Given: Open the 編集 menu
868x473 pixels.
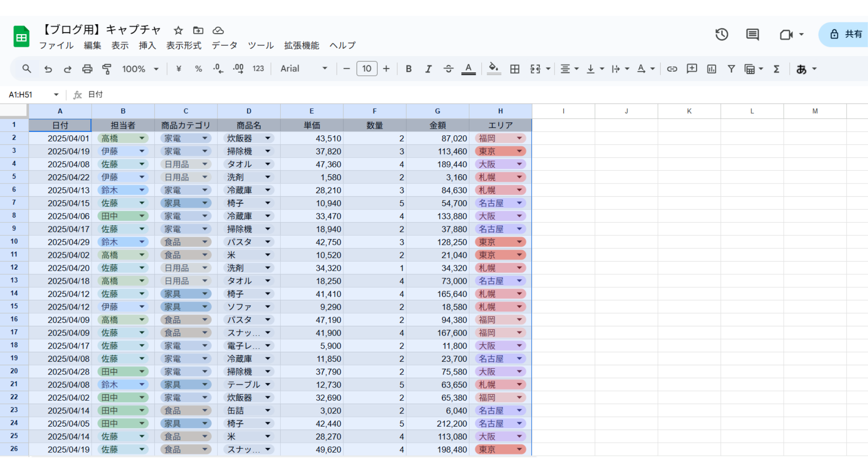Looking at the screenshot, I should (92, 46).
